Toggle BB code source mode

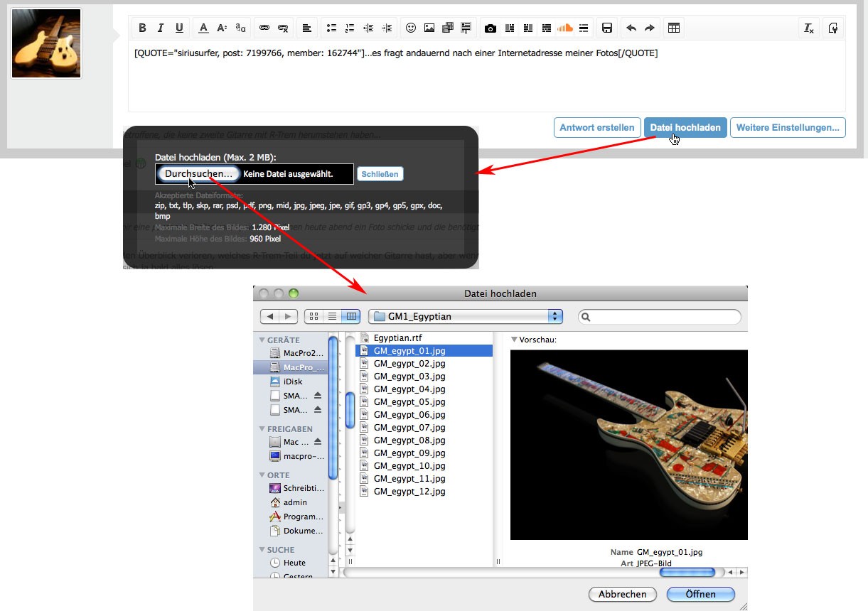pyautogui.click(x=833, y=28)
